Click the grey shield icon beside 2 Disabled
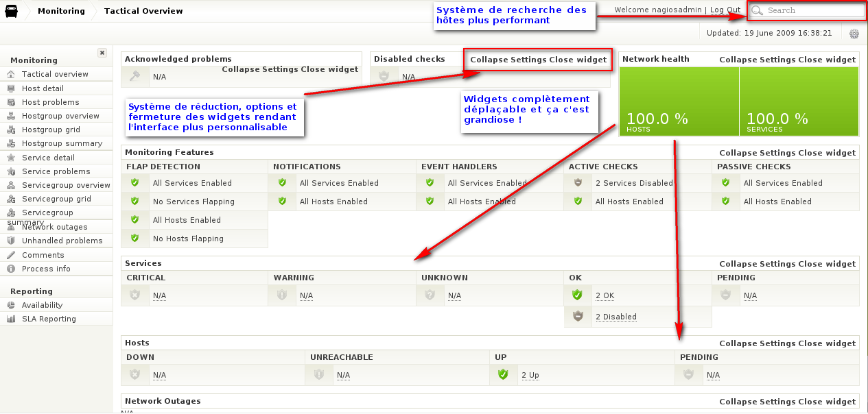Screen dimensions: 868x414 pos(577,317)
